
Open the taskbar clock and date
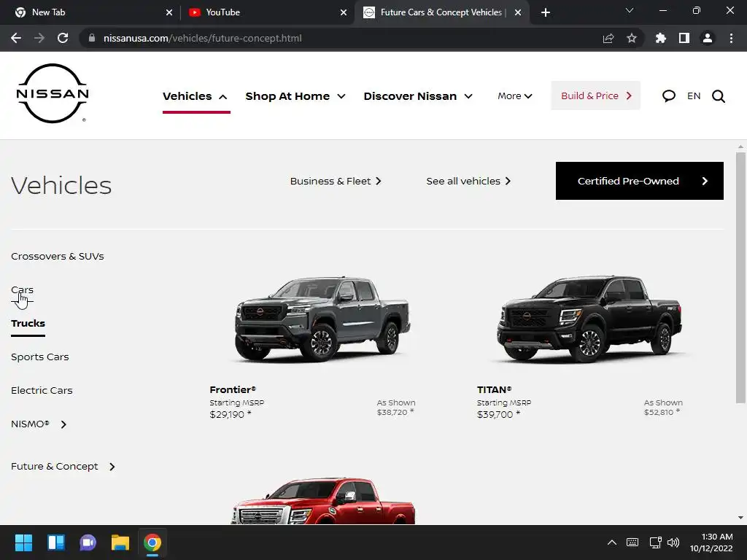[x=711, y=542]
